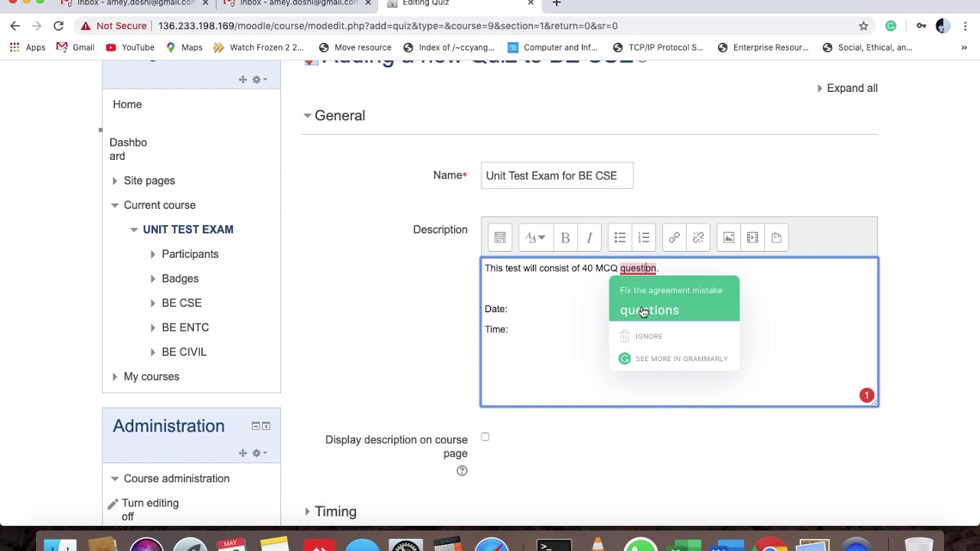Click the trash icon beside IGNORE
980x551 pixels.
click(x=625, y=336)
